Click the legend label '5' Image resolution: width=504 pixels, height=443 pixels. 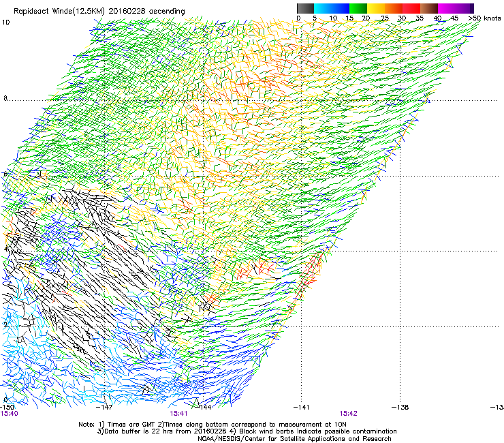pos(315,18)
